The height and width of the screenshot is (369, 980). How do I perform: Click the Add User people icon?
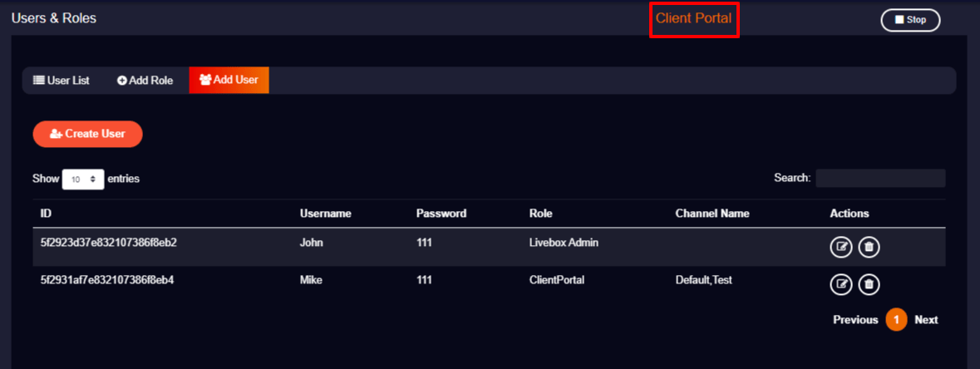pos(205,80)
